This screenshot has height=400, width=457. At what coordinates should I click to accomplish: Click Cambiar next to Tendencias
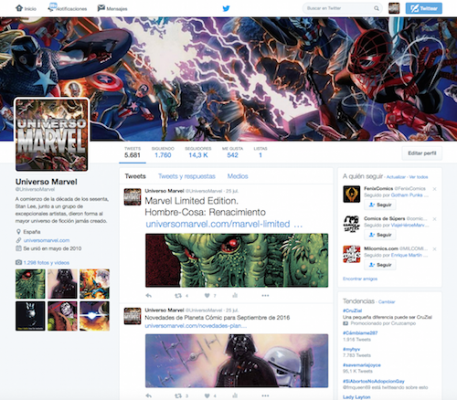[x=387, y=302]
